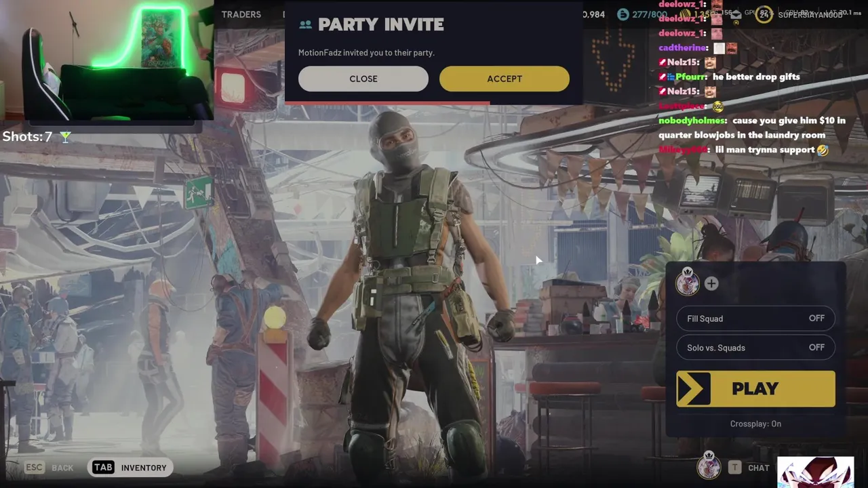Select the SUPERSIAYANGOD profile name
The image size is (868, 488).
pos(810,15)
